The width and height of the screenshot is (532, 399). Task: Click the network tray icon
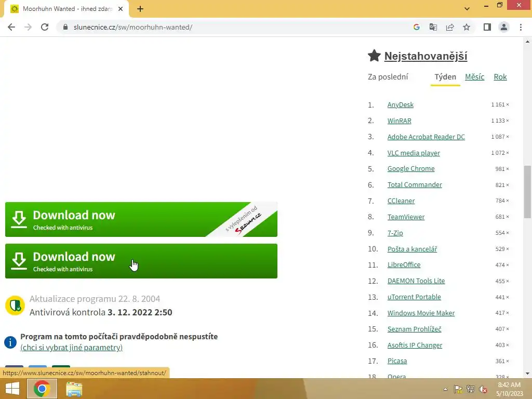pyautogui.click(x=471, y=389)
